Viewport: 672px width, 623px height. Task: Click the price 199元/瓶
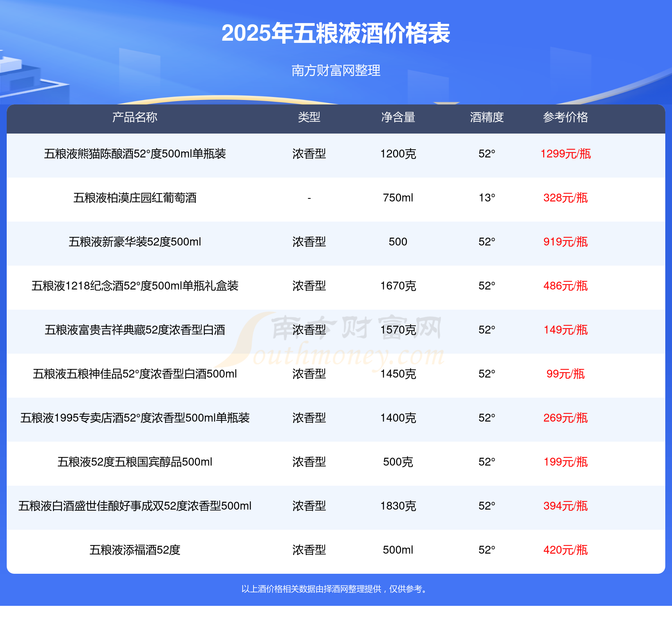pos(566,462)
